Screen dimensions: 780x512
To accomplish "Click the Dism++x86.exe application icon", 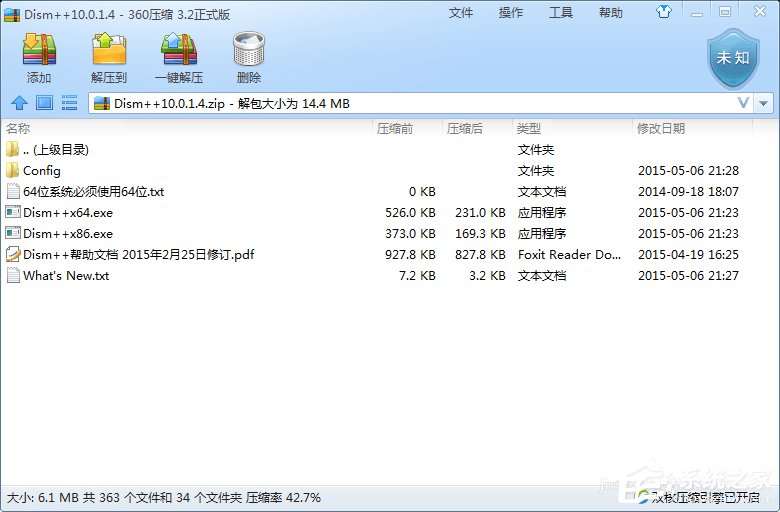I will [x=13, y=233].
